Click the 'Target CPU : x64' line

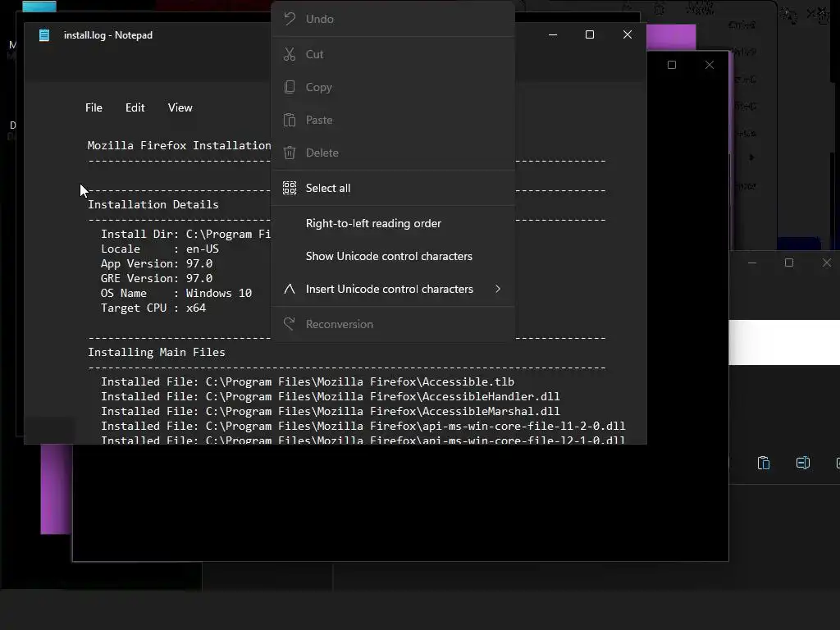(x=153, y=308)
